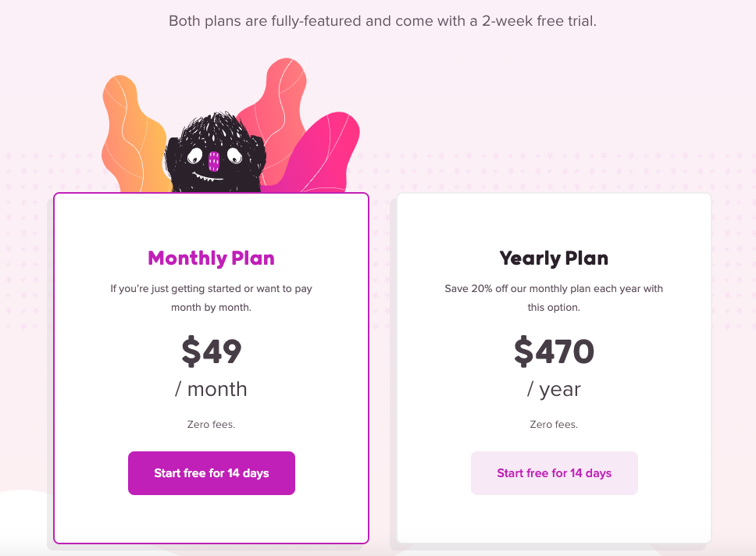Click the $470 price text
This screenshot has width=756, height=556.
(x=554, y=351)
